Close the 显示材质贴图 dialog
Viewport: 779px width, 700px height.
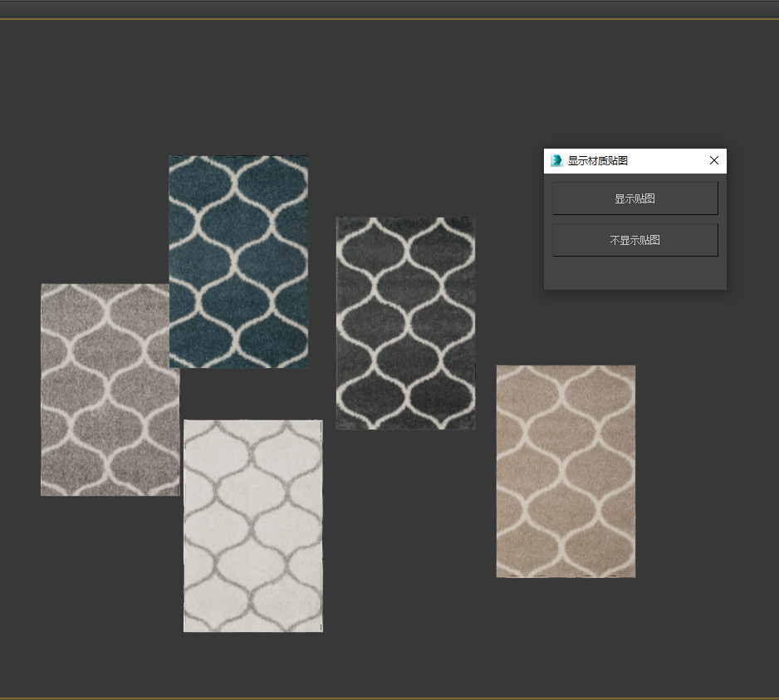pyautogui.click(x=713, y=160)
